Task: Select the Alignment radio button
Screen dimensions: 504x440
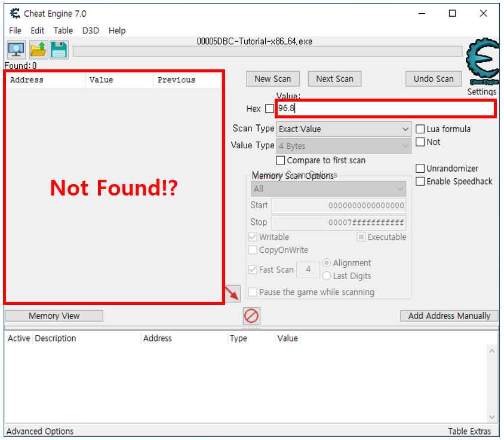Action: pyautogui.click(x=327, y=263)
